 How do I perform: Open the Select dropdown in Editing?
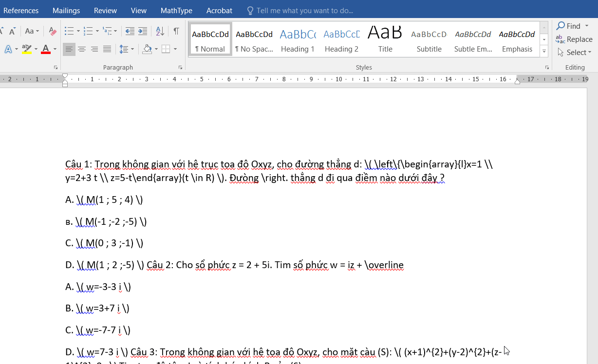coord(575,52)
